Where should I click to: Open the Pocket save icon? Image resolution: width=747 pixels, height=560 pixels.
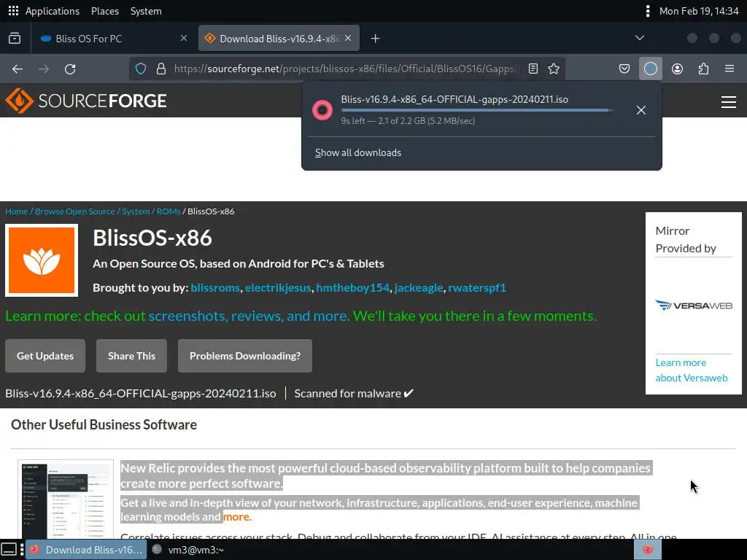tap(624, 69)
